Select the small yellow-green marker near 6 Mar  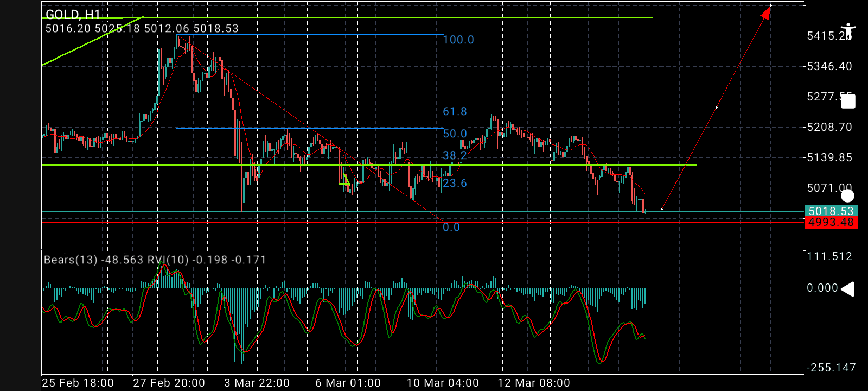tap(345, 179)
